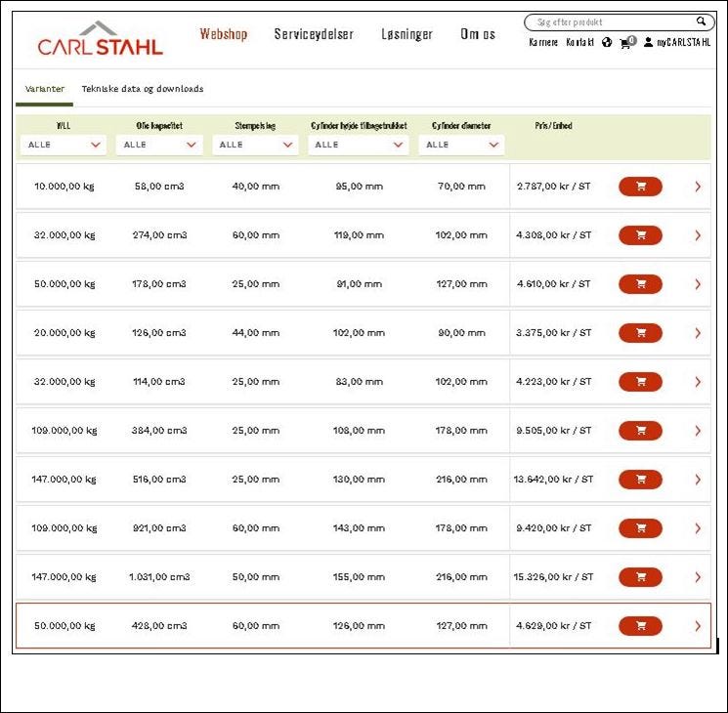Click the globe language icon
The image size is (728, 713).
pos(607,42)
